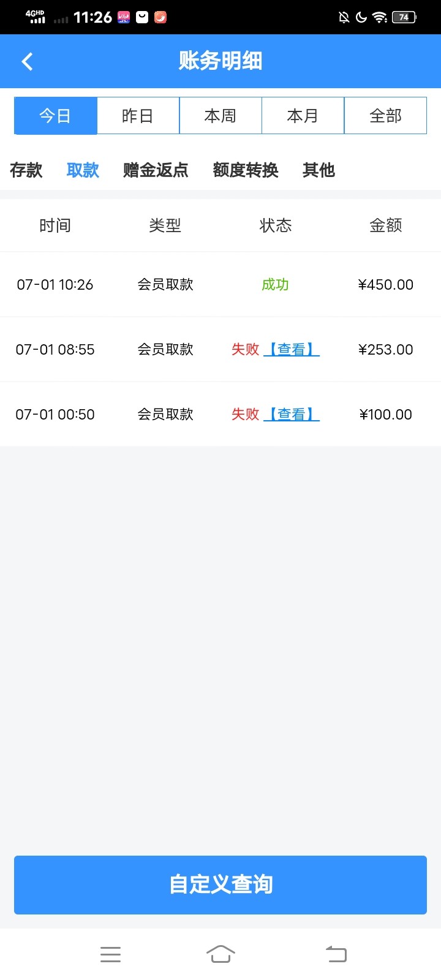Open the 其他 category tab
The image size is (441, 980).
(x=318, y=170)
